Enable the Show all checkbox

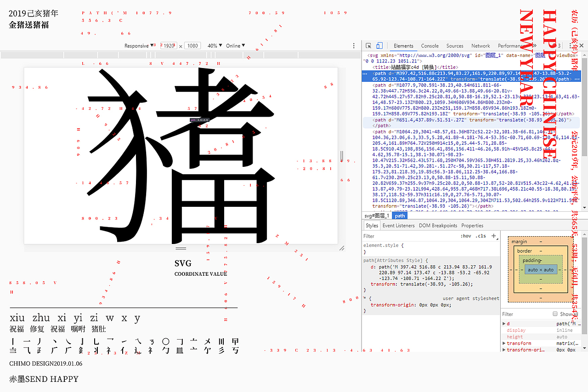pos(555,314)
